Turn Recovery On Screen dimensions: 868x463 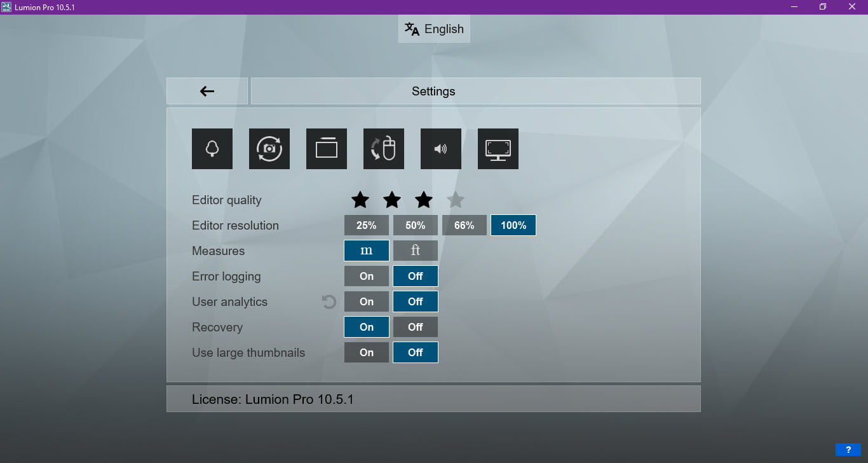click(x=367, y=327)
